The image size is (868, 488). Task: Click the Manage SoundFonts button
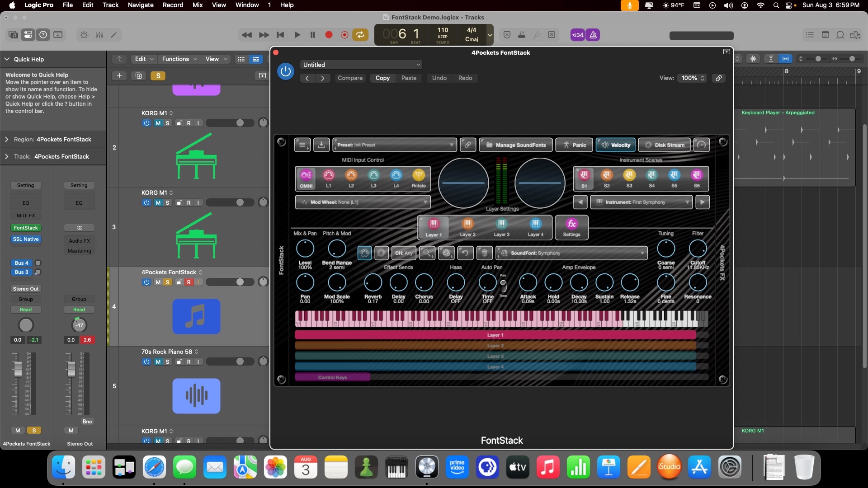[x=515, y=145]
